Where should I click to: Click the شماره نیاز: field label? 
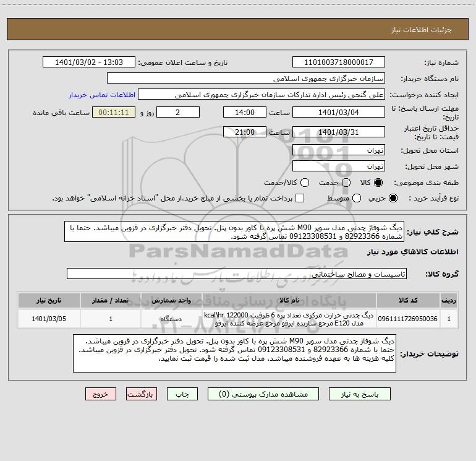pyautogui.click(x=441, y=63)
